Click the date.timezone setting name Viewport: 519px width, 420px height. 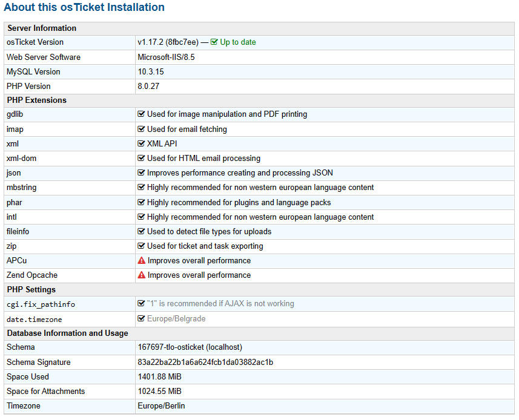(35, 320)
